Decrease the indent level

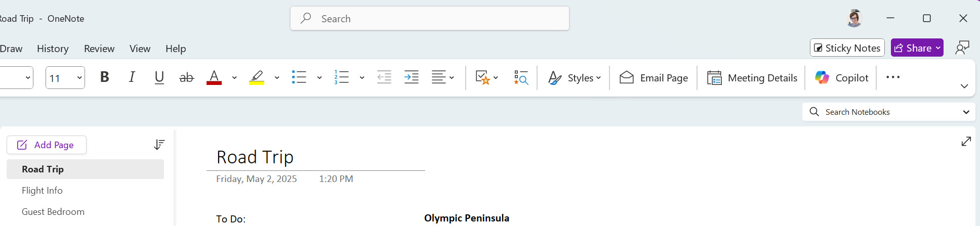point(384,77)
